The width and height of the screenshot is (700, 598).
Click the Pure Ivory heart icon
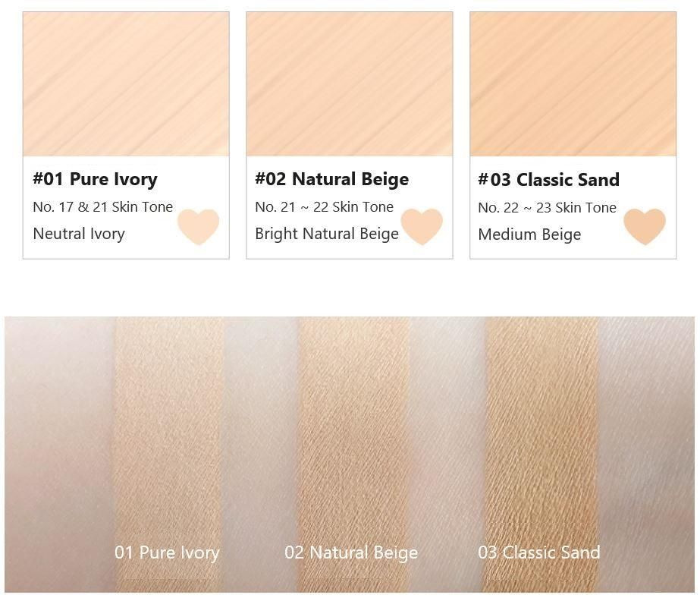coord(198,226)
